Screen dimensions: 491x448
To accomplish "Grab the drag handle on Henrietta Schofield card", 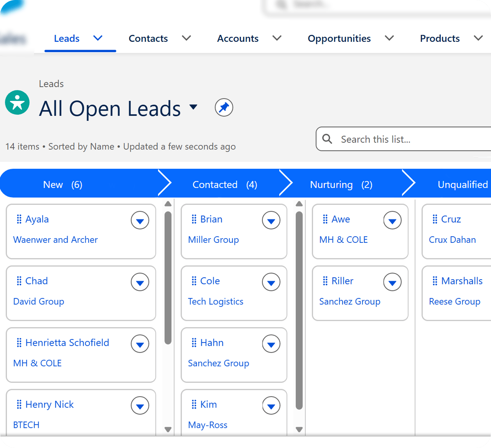I will coord(19,343).
